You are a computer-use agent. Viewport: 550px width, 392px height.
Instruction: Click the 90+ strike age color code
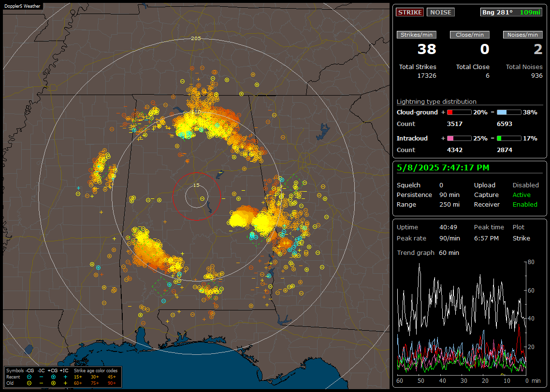pyautogui.click(x=112, y=383)
